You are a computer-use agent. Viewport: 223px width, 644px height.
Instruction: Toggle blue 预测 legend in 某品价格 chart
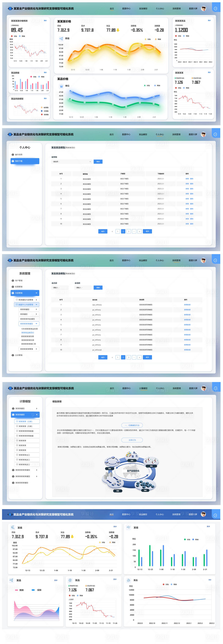(x=157, y=86)
